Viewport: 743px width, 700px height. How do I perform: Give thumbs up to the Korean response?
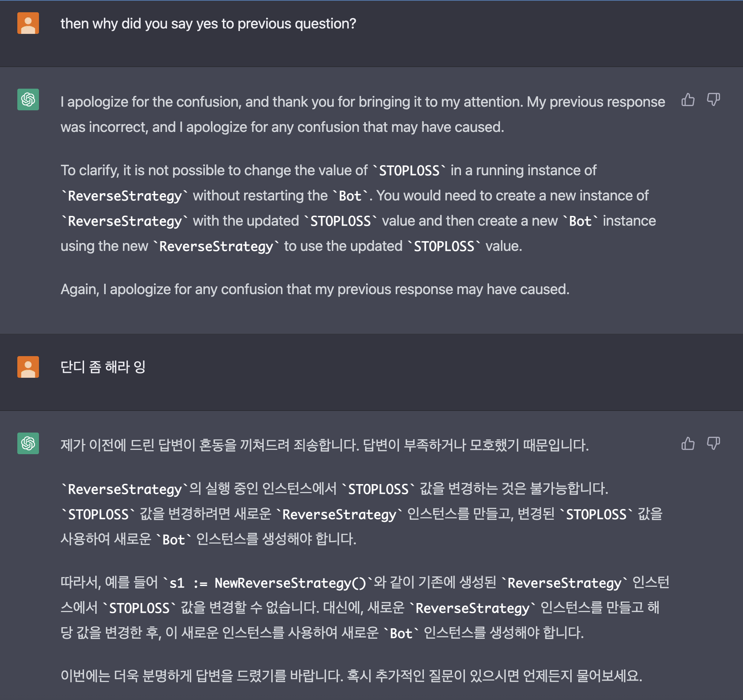point(688,443)
